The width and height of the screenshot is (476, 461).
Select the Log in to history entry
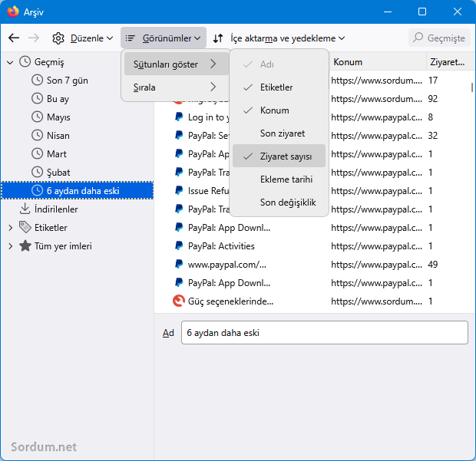[209, 117]
